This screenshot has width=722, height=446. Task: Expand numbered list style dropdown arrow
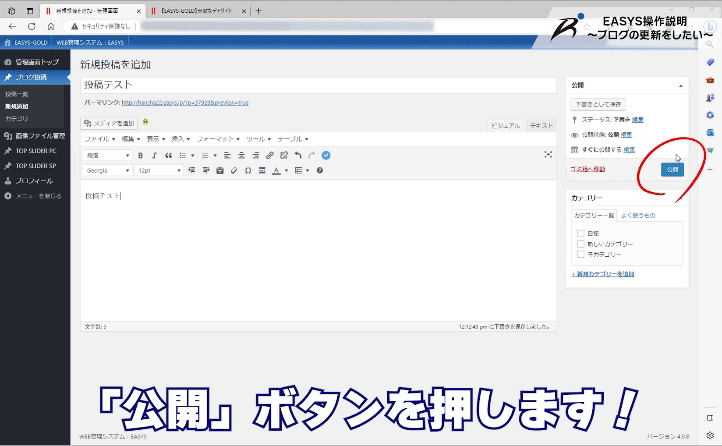pyautogui.click(x=215, y=156)
